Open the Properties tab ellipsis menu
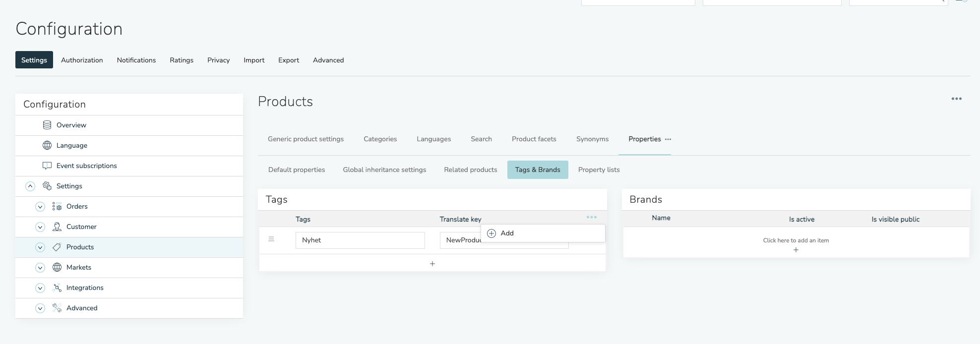Viewport: 980px width, 344px height. tap(668, 139)
